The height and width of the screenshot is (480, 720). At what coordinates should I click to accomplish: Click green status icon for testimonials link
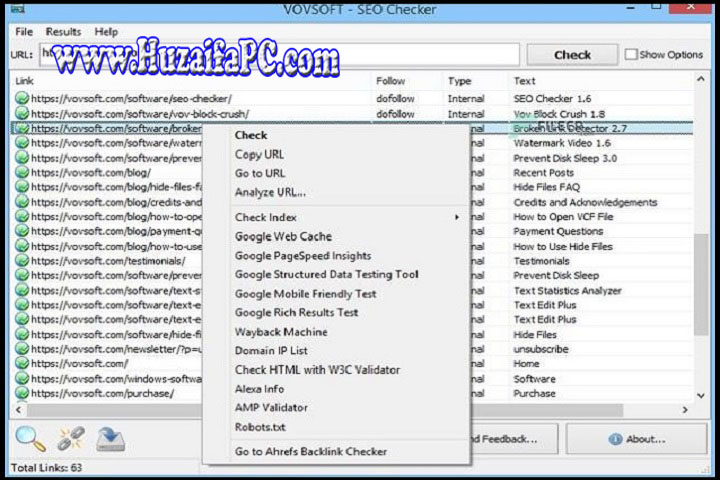[22, 261]
